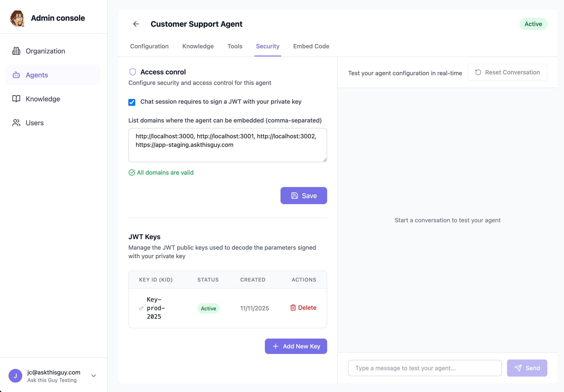Open Knowledge section via its book icon

[x=16, y=99]
